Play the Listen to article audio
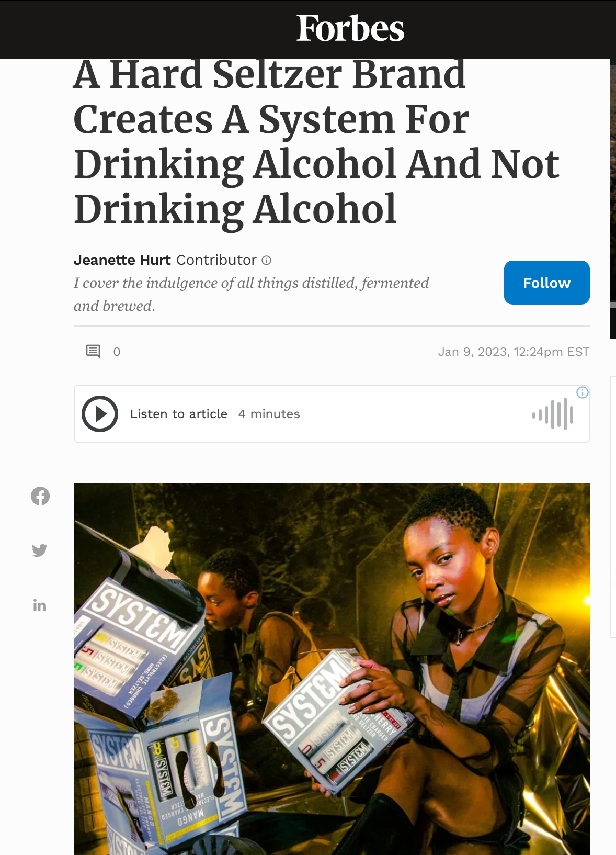Image resolution: width=616 pixels, height=855 pixels. (x=100, y=414)
